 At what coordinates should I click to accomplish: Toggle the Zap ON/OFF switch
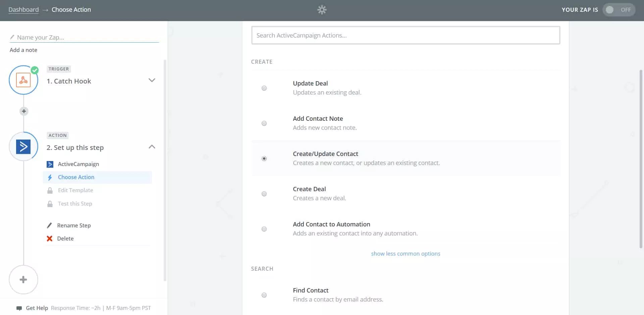pos(619,10)
